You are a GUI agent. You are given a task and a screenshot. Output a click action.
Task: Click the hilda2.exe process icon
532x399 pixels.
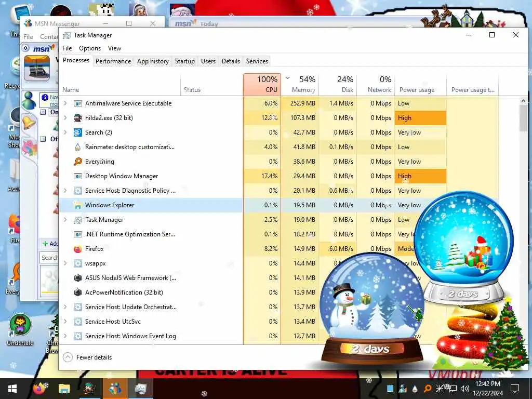[78, 118]
